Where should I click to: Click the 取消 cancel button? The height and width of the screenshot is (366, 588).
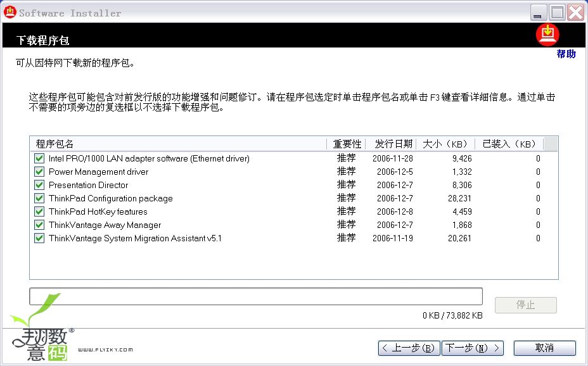click(544, 348)
